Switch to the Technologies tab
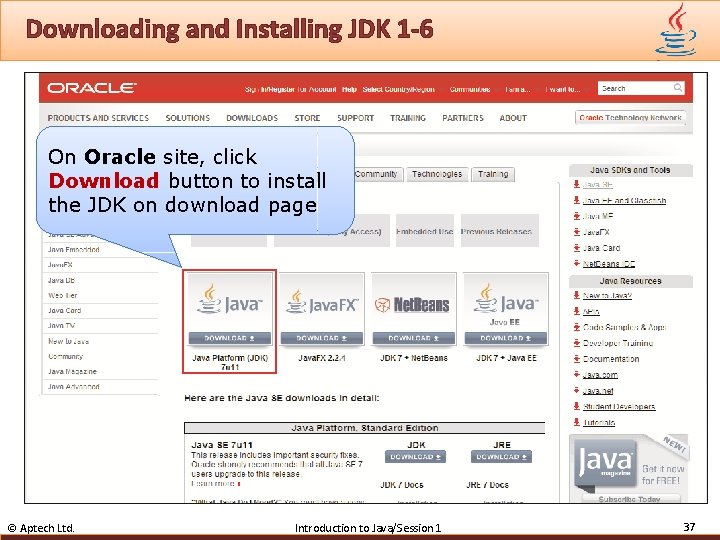This screenshot has height=540, width=720. click(437, 174)
